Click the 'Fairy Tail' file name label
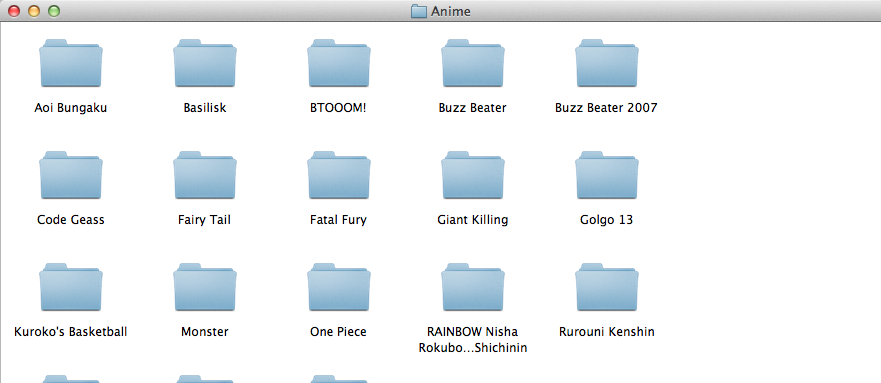The width and height of the screenshot is (881, 383). (205, 220)
